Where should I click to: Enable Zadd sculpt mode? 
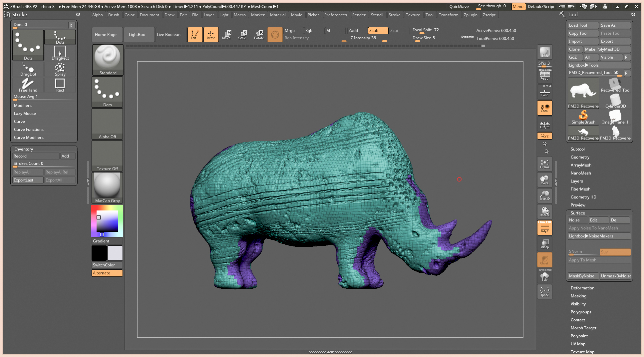click(x=357, y=31)
